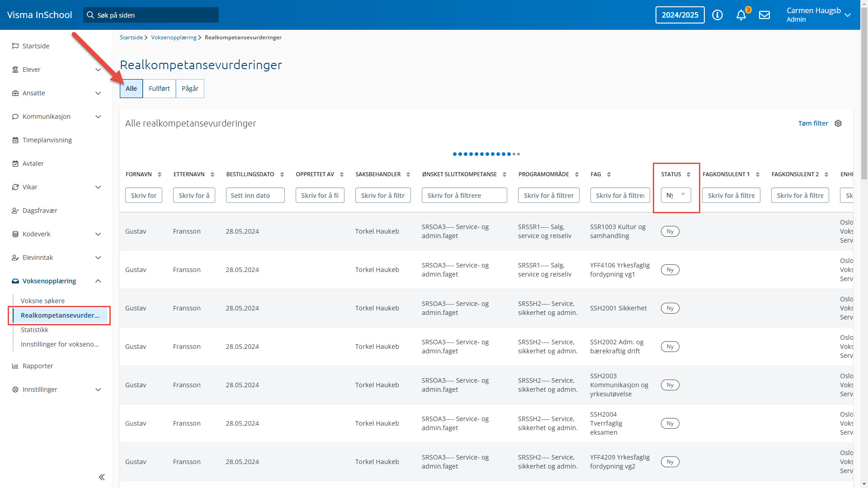Focus the SAKSBEHANDLER filter field
Viewport: 868px width, 488px height.
pos(383,195)
